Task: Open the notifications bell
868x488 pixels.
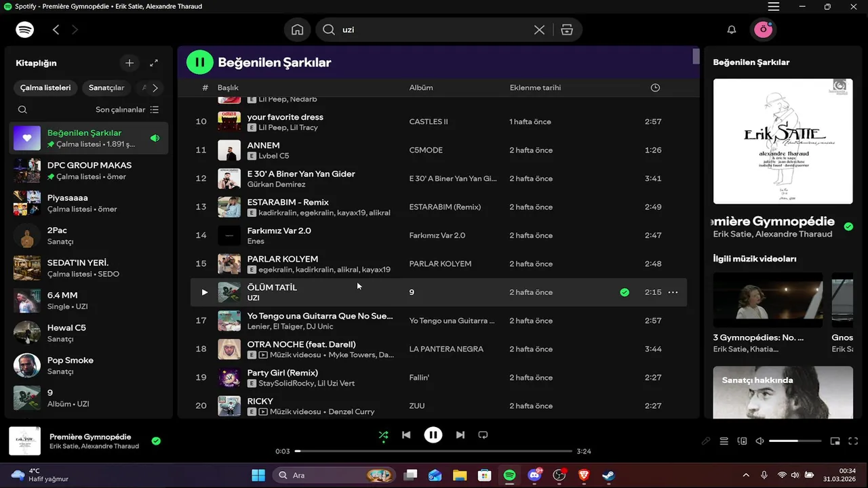Action: coord(732,30)
